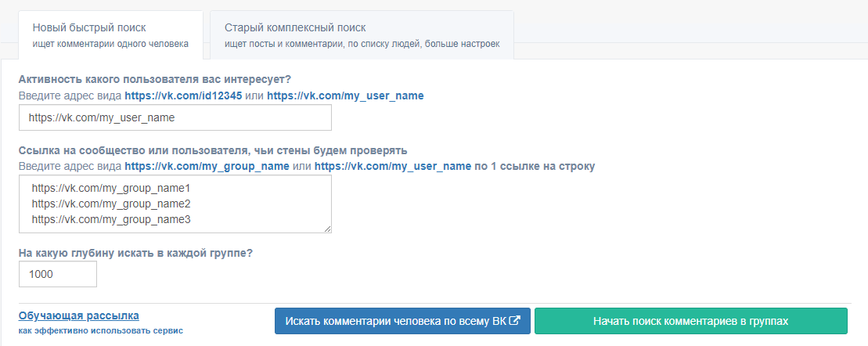Image resolution: width=868 pixels, height=346 pixels.
Task: Click the Активность какого пользователя вас интересует label
Action: tap(155, 79)
